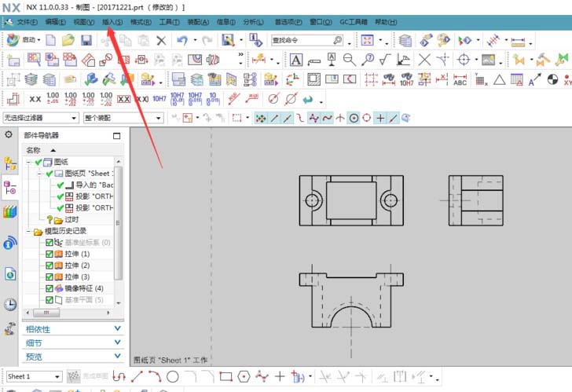
Task: Click the navigator horizontal scrollbar thumb
Action: point(46,313)
